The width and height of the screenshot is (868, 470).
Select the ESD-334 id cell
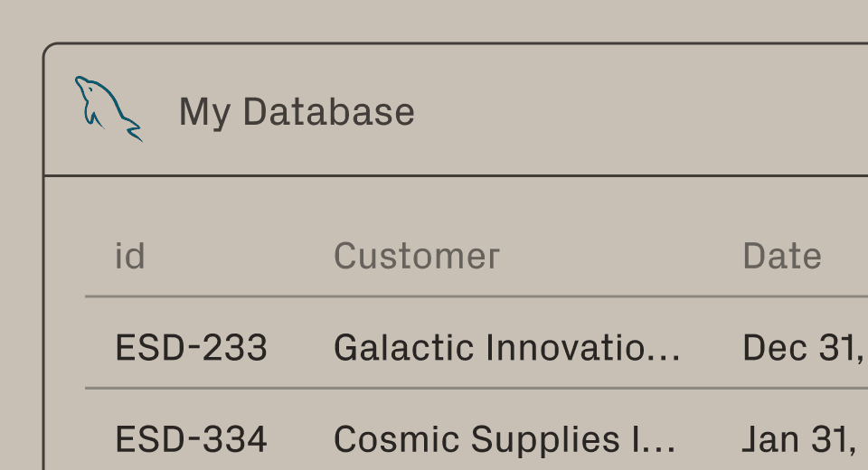click(x=191, y=440)
